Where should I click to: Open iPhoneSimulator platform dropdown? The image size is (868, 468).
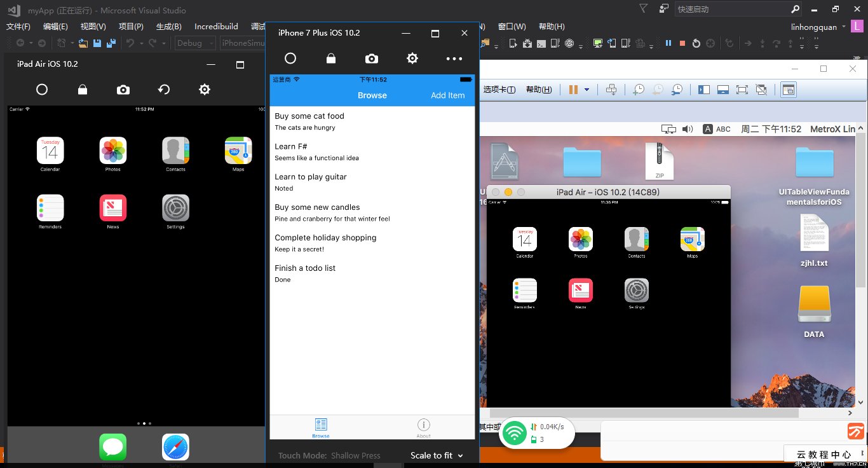coord(243,43)
